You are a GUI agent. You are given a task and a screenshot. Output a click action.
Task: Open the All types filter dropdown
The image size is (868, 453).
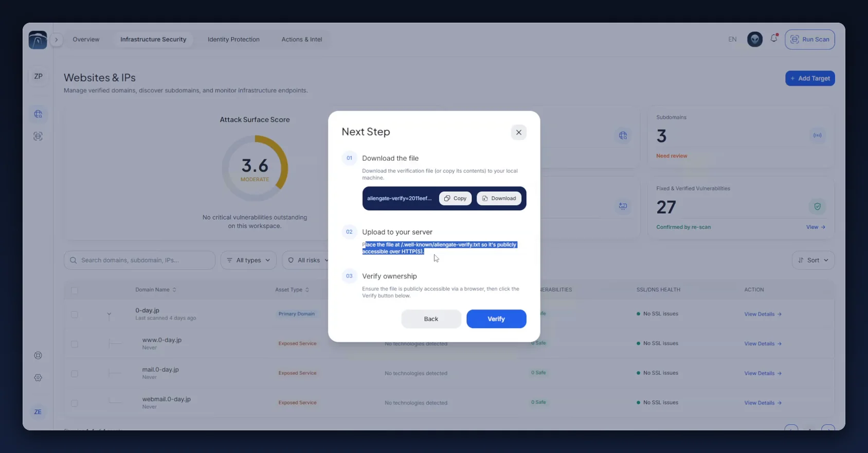[248, 260]
